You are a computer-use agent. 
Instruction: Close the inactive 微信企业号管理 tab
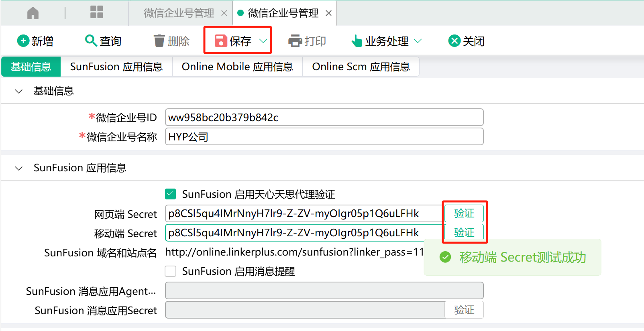pyautogui.click(x=224, y=13)
